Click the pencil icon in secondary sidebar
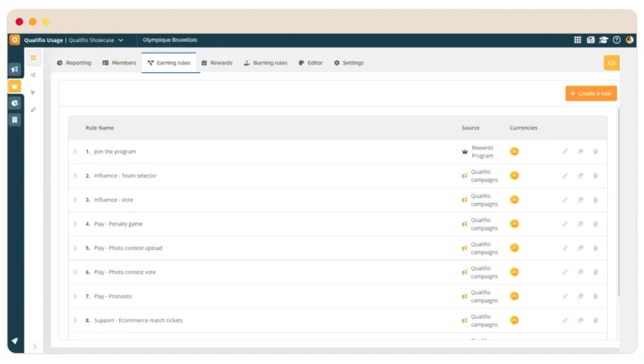The image size is (644, 364). (x=34, y=110)
